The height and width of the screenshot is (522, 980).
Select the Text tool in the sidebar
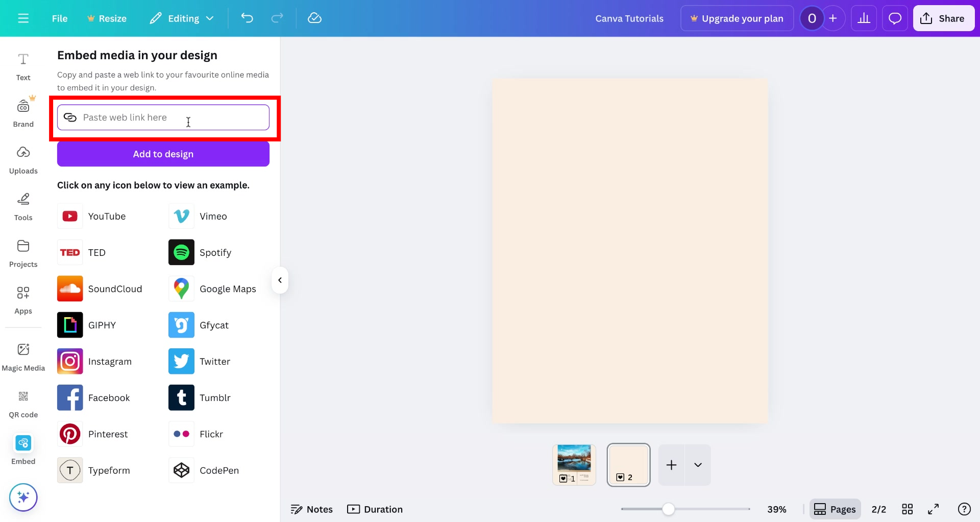23,66
